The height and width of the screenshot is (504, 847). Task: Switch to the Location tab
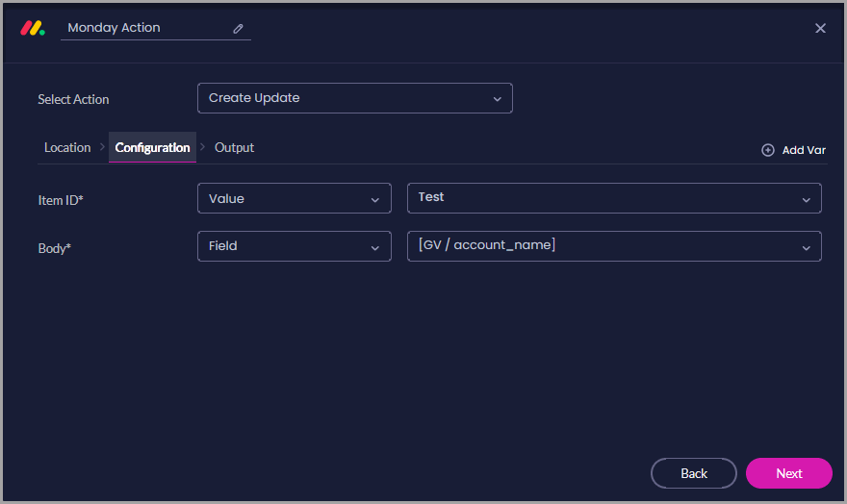[67, 147]
